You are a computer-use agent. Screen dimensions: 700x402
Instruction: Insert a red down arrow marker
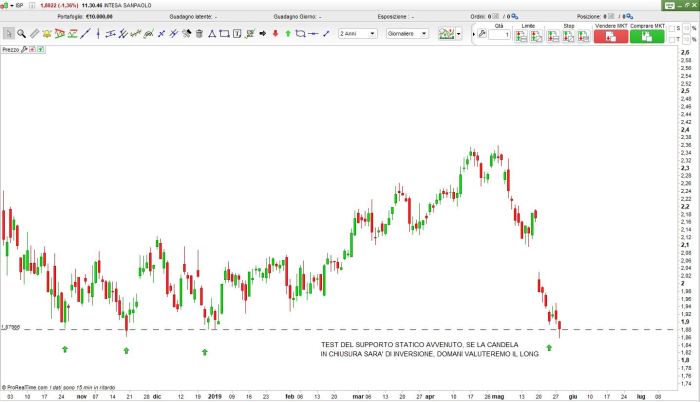pos(275,33)
